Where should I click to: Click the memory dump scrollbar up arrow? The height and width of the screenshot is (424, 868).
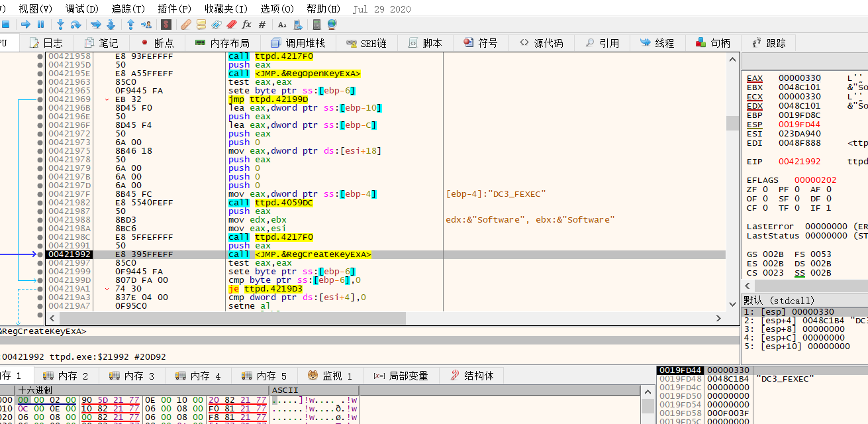click(646, 392)
